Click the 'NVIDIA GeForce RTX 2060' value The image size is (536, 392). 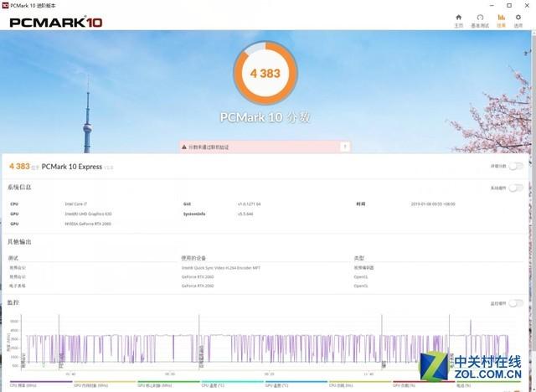click(x=88, y=224)
